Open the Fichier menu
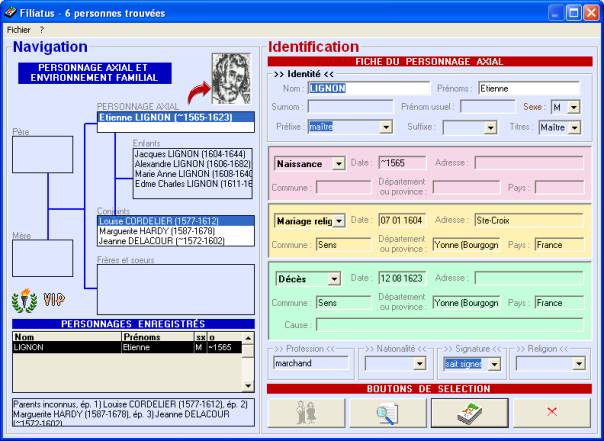The width and height of the screenshot is (604, 441). pos(19,30)
